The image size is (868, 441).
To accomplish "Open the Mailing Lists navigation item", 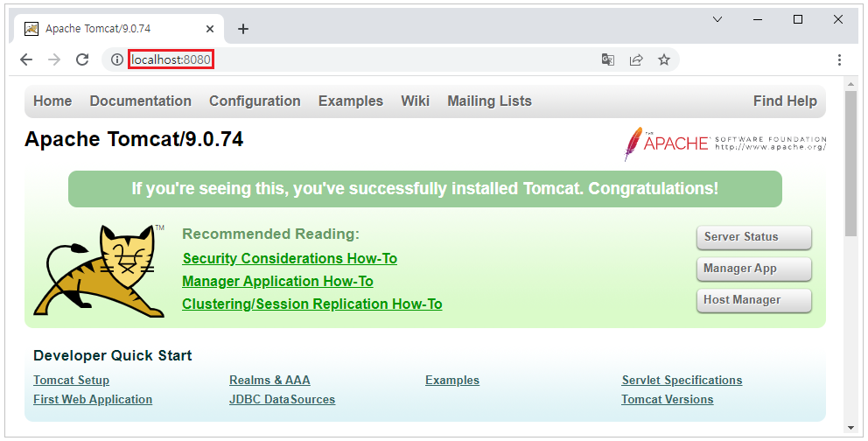I will click(489, 101).
